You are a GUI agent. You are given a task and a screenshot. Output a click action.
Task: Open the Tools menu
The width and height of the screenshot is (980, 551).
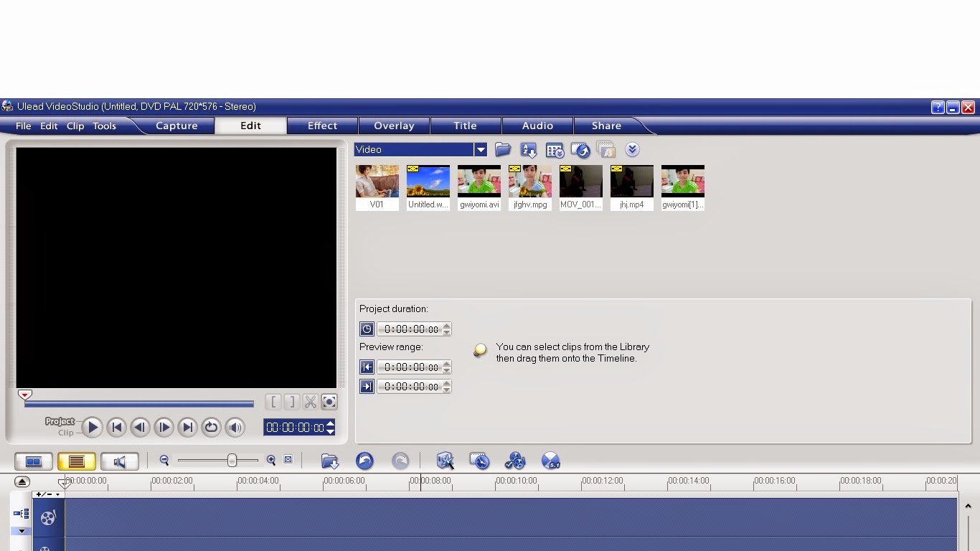tap(104, 126)
